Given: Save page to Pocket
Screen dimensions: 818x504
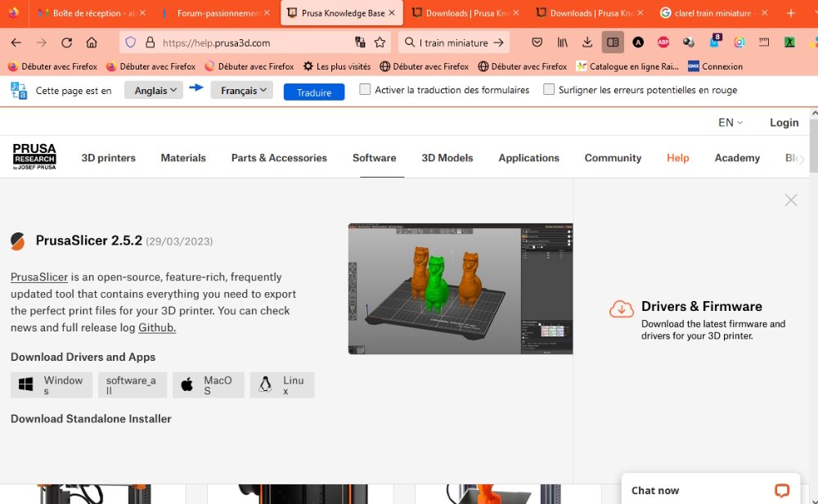Looking at the screenshot, I should coord(537,43).
